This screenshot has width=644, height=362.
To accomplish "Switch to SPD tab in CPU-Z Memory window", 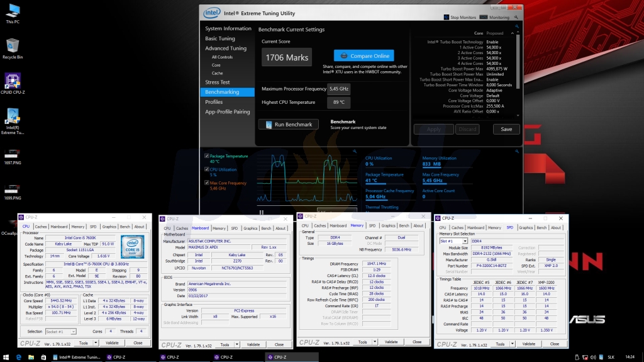I will (372, 226).
